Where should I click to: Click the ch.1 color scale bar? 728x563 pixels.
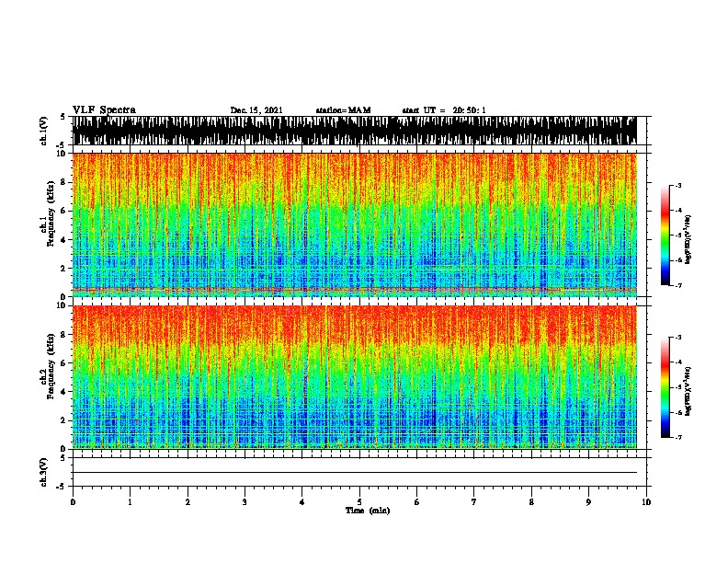click(665, 236)
